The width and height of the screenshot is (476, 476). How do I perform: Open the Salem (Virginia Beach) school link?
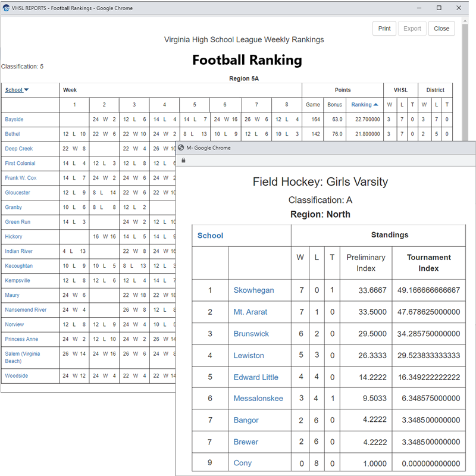22,358
